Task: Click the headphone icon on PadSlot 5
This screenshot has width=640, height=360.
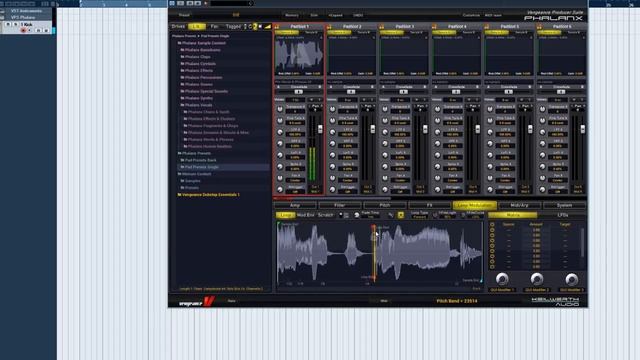Action: (x=487, y=26)
